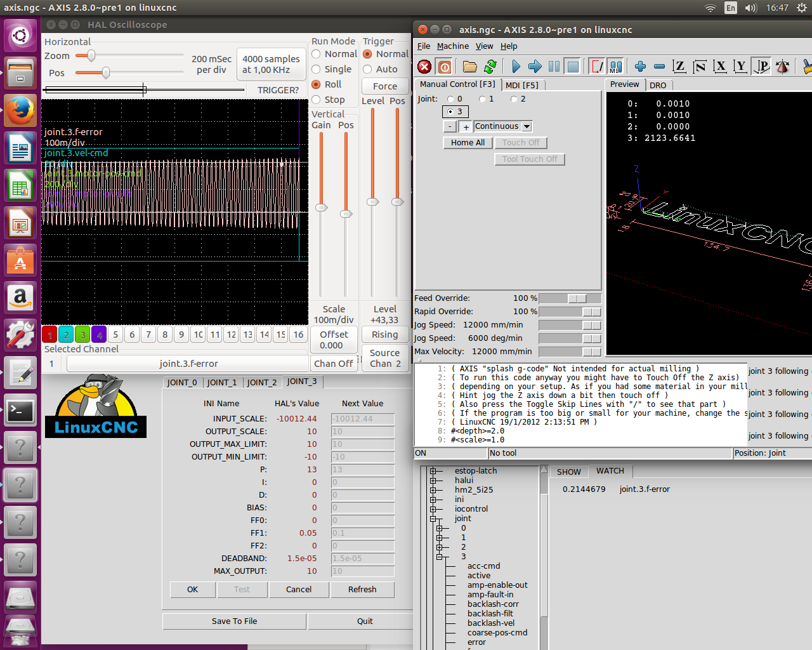Zoom out preview with minus icon
Image resolution: width=812 pixels, height=650 pixels.
click(659, 67)
